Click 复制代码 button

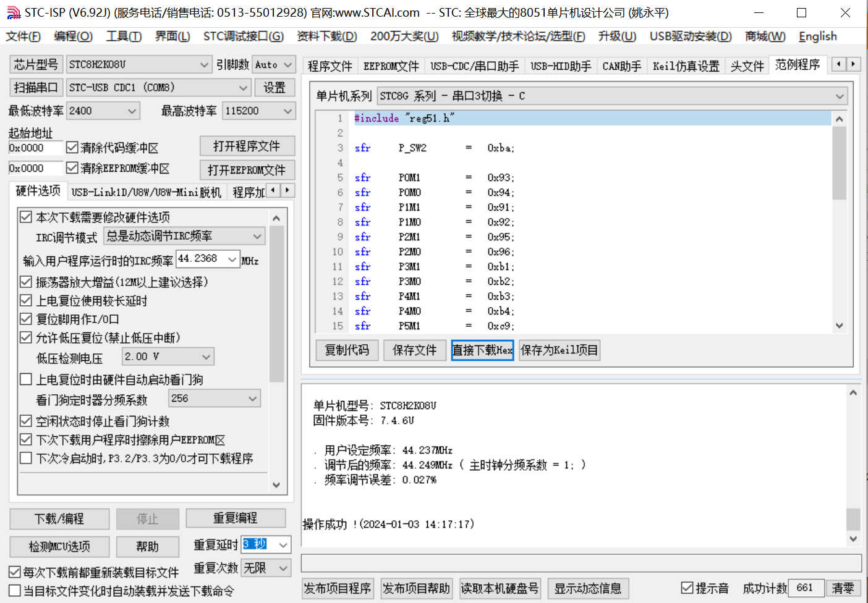pyautogui.click(x=347, y=350)
